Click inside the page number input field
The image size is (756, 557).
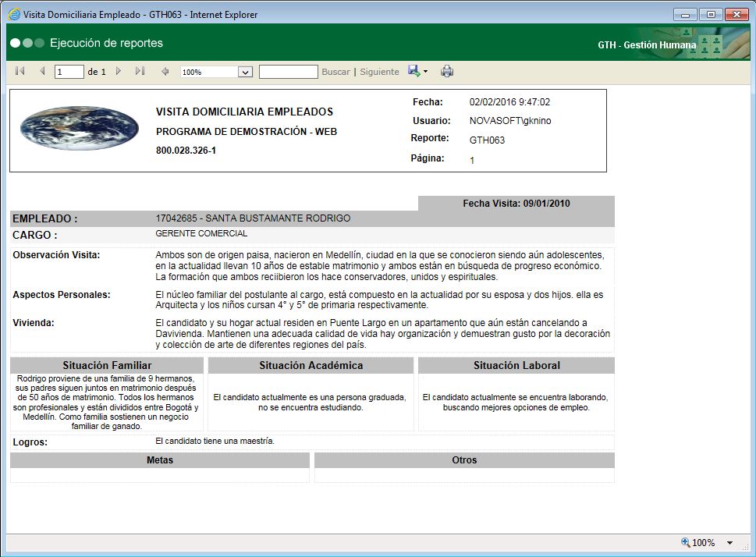69,71
